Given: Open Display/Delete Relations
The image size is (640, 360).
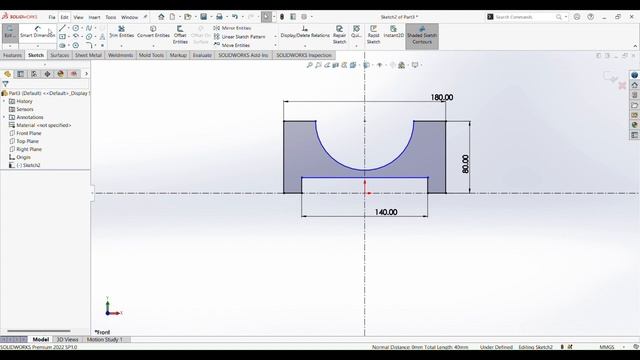Looking at the screenshot, I should coord(305,31).
